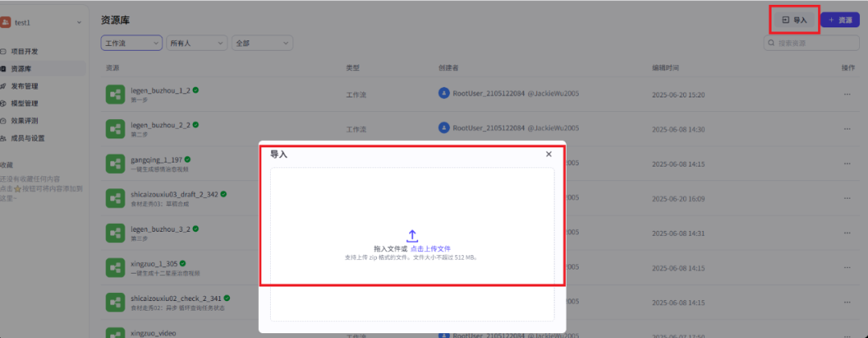Open the xingzuo_1_305 workflow icon
Viewport: 868px width, 338px height.
click(x=115, y=268)
